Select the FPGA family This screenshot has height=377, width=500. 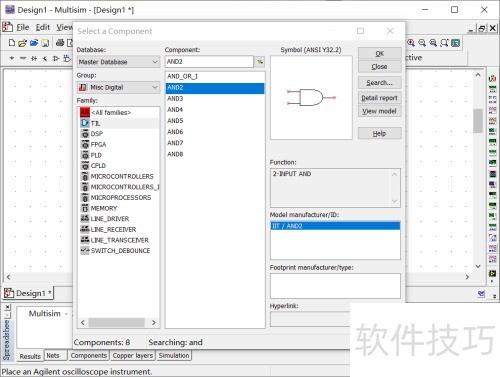pos(119,144)
